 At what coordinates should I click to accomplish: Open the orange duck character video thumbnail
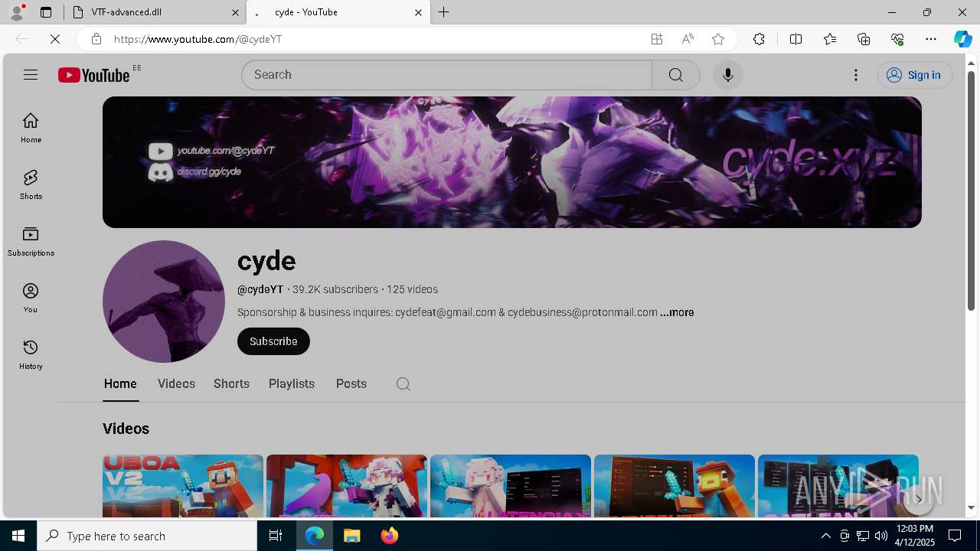click(x=675, y=486)
